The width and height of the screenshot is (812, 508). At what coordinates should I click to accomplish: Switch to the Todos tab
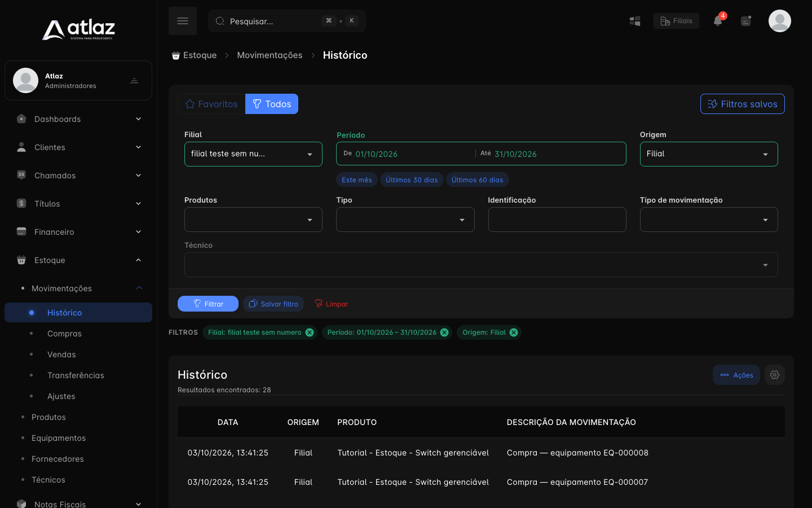272,104
